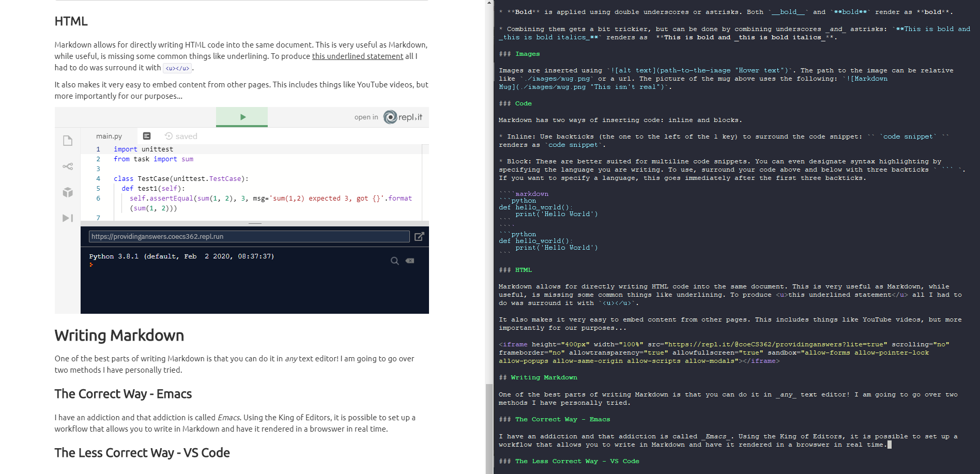
Task: Click the editor/console divider handle
Action: [255, 223]
